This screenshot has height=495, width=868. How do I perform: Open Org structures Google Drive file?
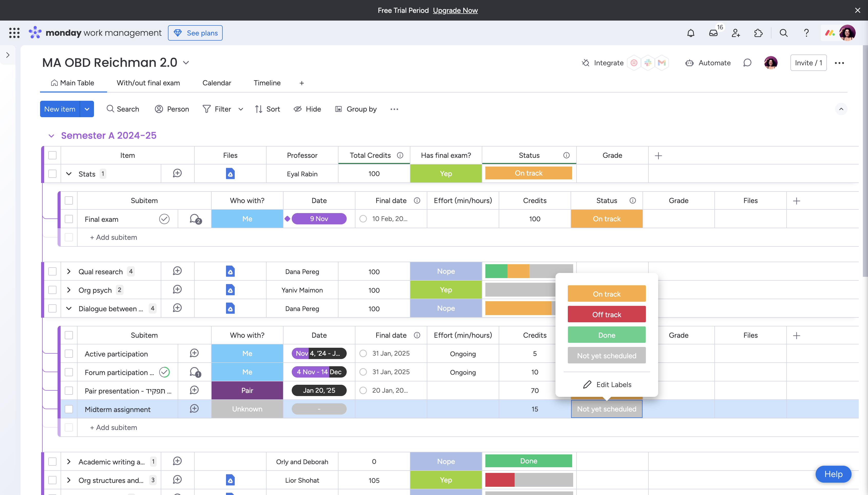pos(230,480)
